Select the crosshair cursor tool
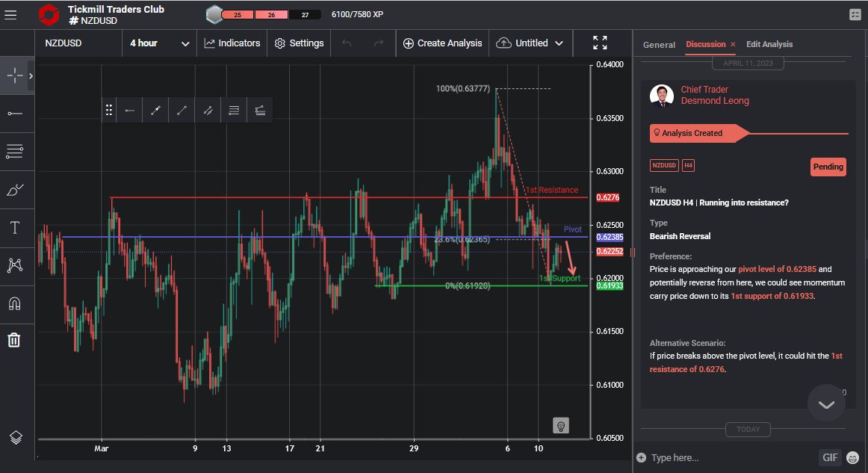 pyautogui.click(x=15, y=75)
